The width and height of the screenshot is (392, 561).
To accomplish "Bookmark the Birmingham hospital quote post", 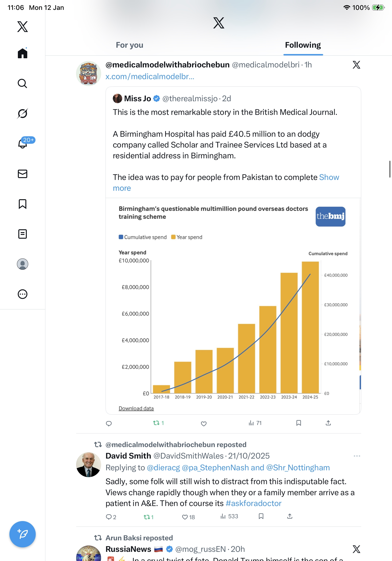I will (298, 423).
